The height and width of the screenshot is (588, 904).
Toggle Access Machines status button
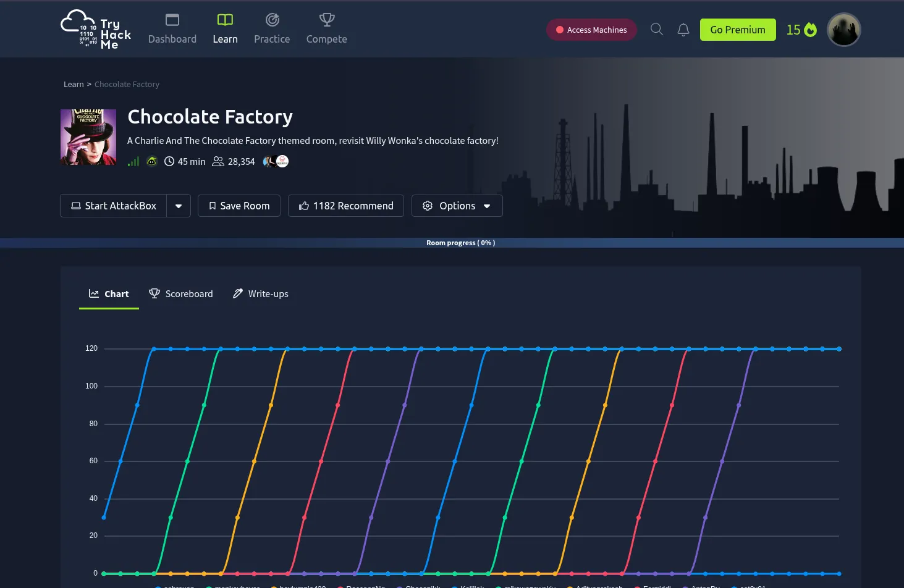tap(591, 30)
